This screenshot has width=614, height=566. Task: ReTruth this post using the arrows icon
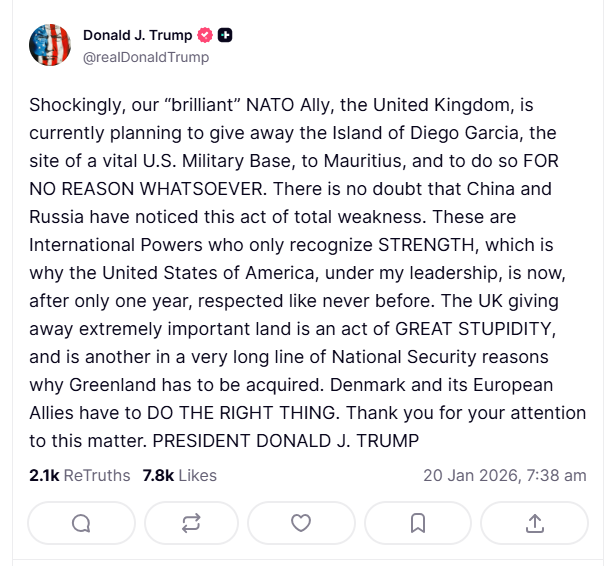coord(190,522)
